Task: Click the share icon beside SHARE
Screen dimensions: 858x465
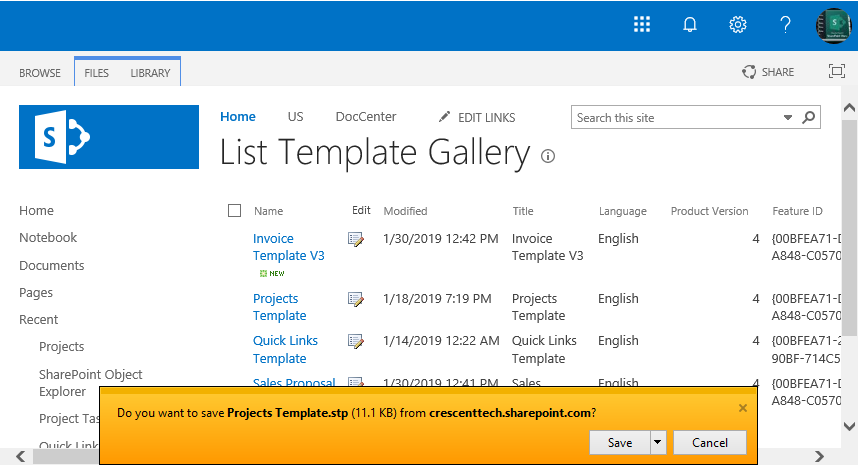Action: pos(749,72)
